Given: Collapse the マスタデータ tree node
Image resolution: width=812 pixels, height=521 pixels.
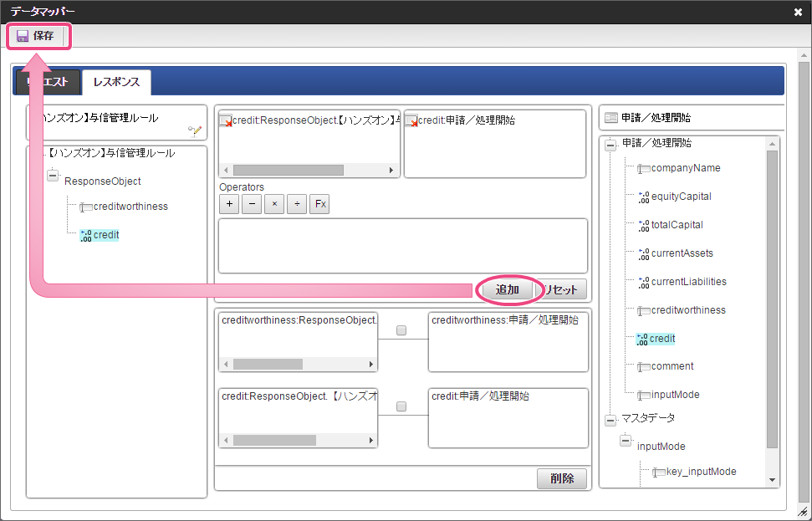Looking at the screenshot, I should point(610,421).
